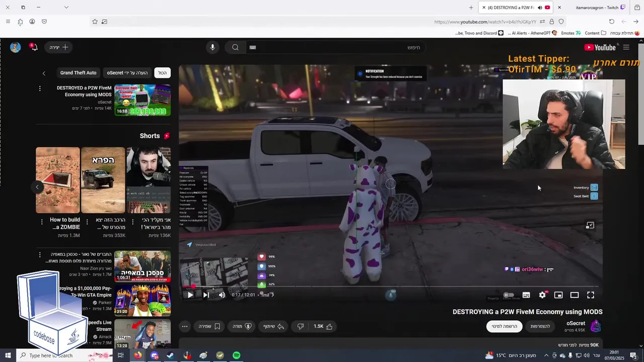Seek on the video progress bar
Screen dimensions: 644x362
click(390, 287)
